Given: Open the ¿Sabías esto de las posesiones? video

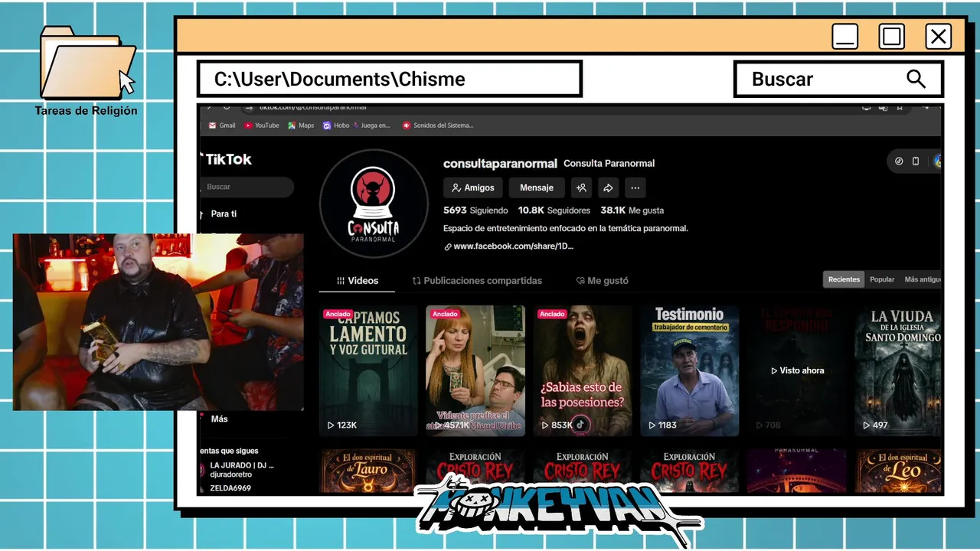Looking at the screenshot, I should tap(583, 371).
